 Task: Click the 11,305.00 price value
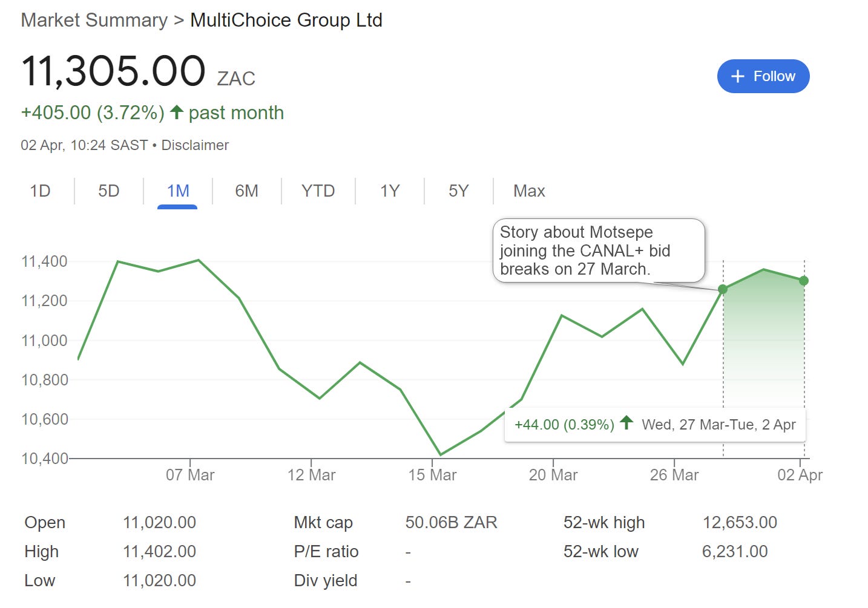113,71
